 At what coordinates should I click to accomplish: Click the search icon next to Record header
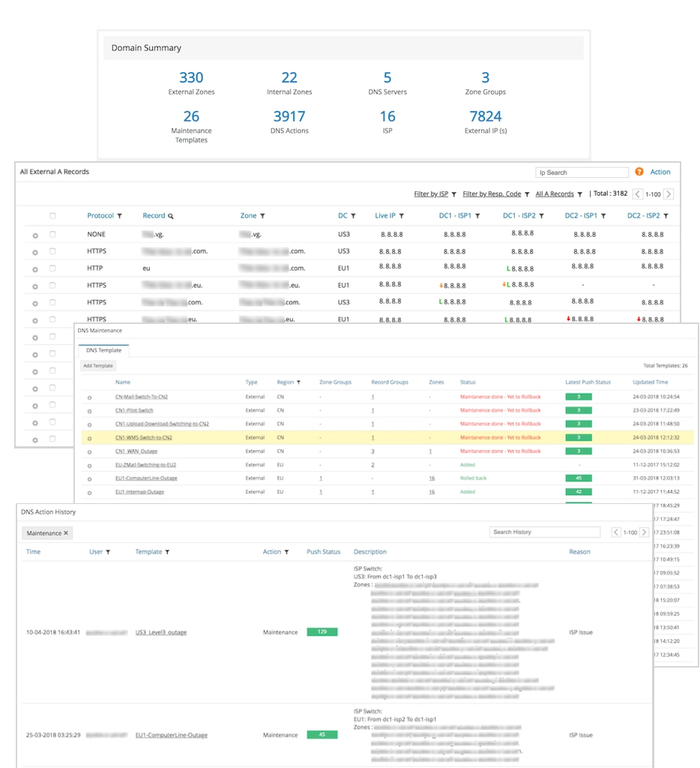[171, 216]
